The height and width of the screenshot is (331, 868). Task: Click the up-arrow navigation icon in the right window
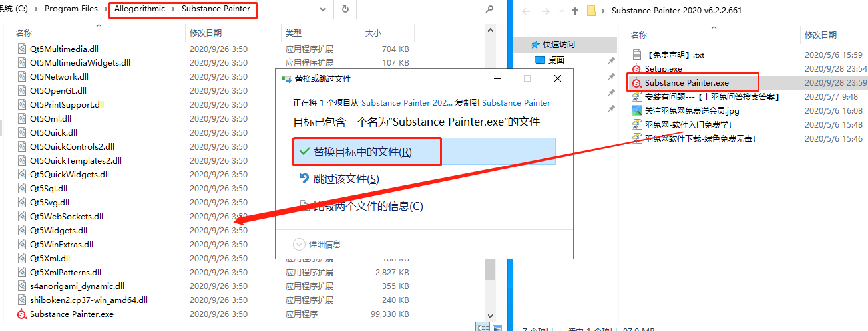pyautogui.click(x=575, y=11)
